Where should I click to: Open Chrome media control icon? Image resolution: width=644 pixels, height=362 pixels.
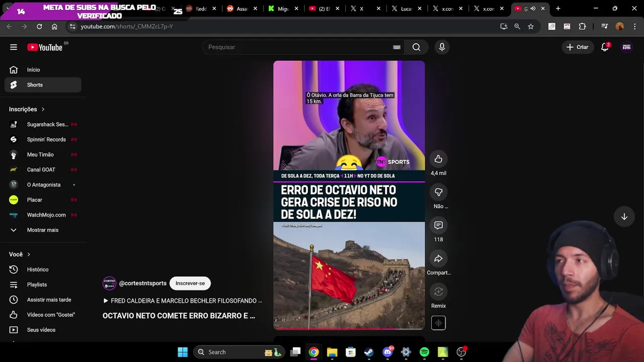coord(604,26)
